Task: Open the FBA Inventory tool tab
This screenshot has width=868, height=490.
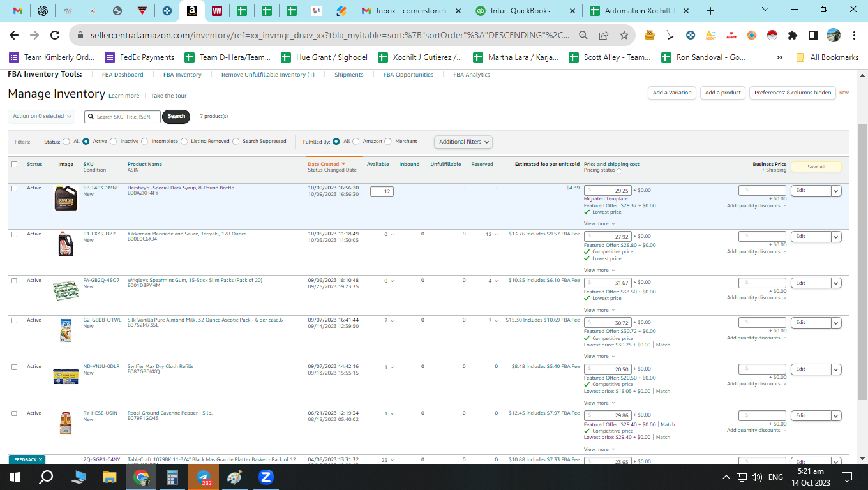Action: (x=183, y=75)
